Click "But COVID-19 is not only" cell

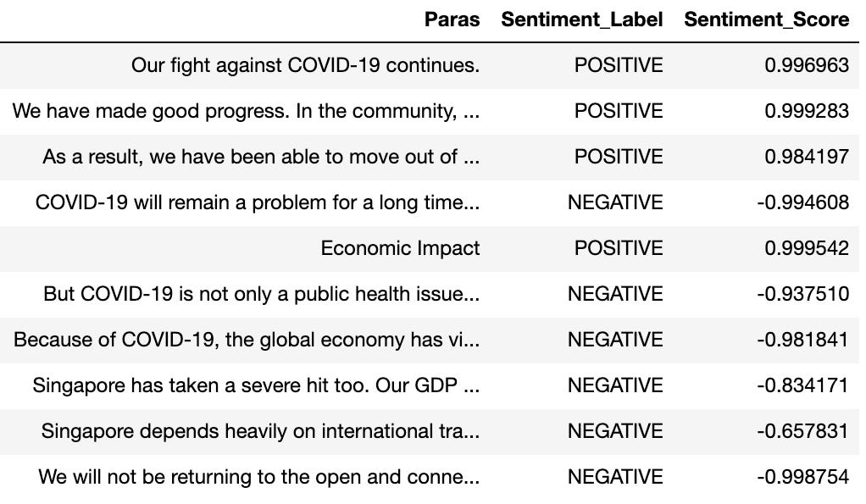[x=262, y=294]
